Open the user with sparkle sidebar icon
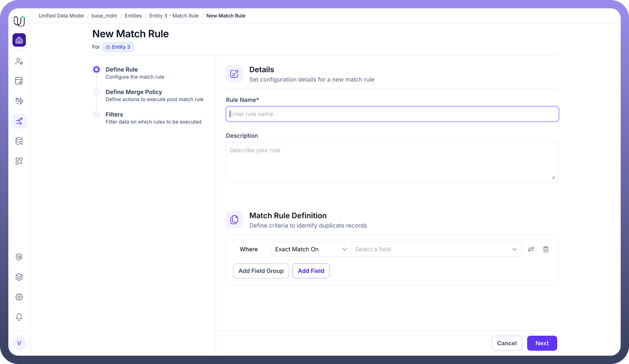This screenshot has height=364, width=629. [19, 61]
